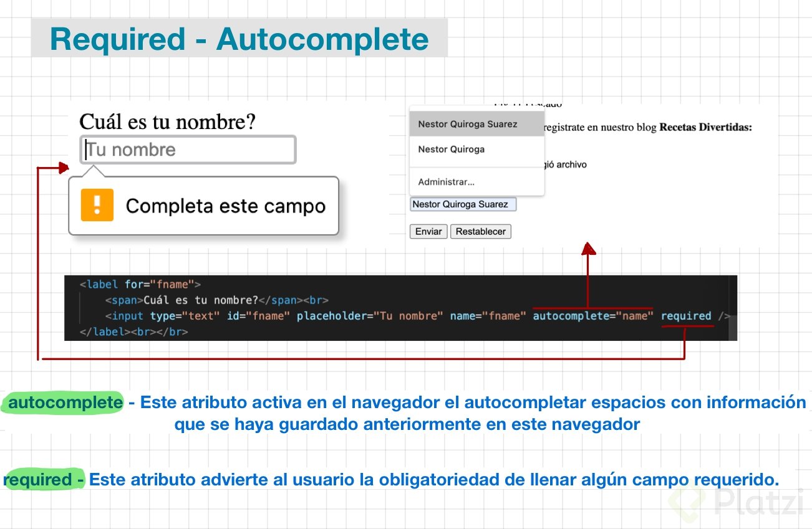
Task: Click the <span> code line with "Cuál es tu nombre?"
Action: click(x=217, y=300)
